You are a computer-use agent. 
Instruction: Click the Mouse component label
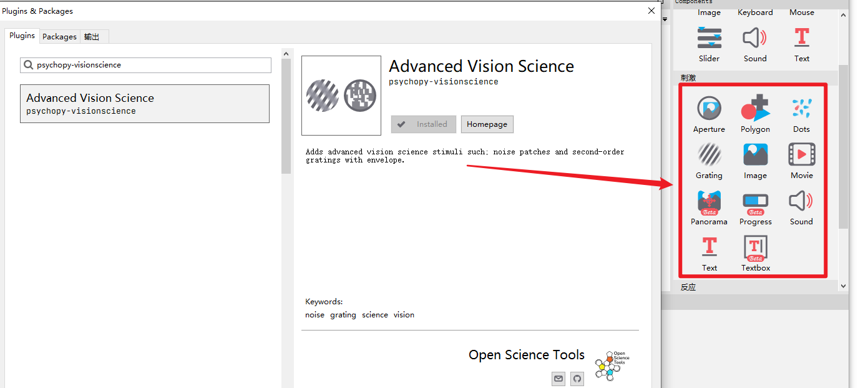coord(802,12)
